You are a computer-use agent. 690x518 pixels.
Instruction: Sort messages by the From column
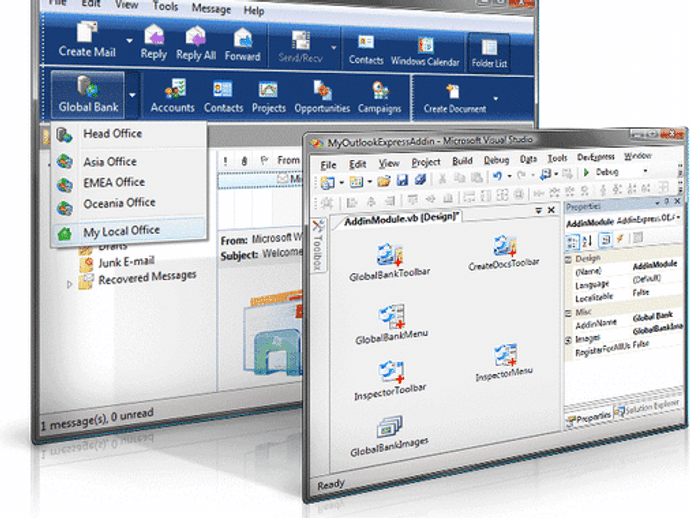click(x=288, y=161)
